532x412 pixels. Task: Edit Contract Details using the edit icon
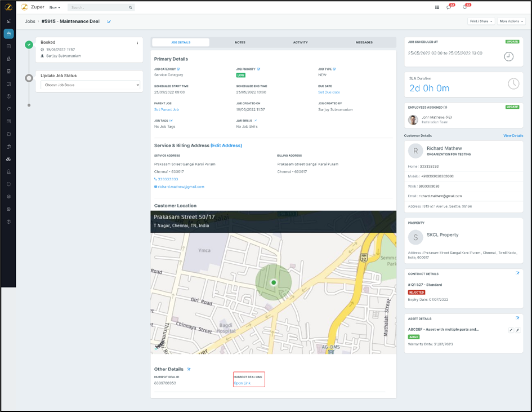517,273
